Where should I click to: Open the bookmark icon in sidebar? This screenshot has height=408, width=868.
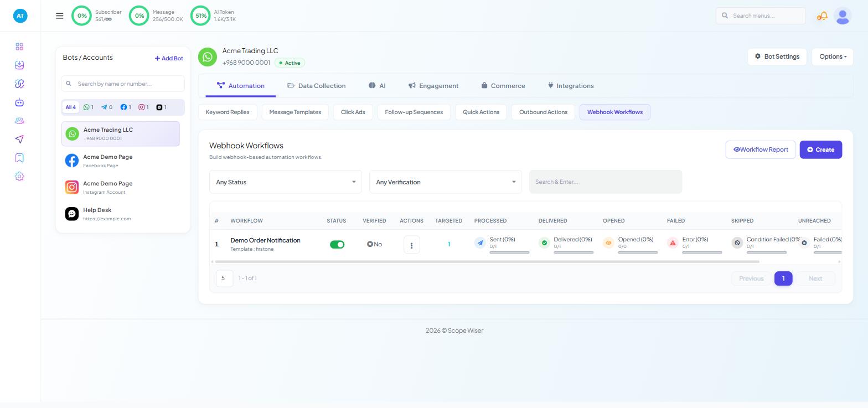click(x=19, y=158)
